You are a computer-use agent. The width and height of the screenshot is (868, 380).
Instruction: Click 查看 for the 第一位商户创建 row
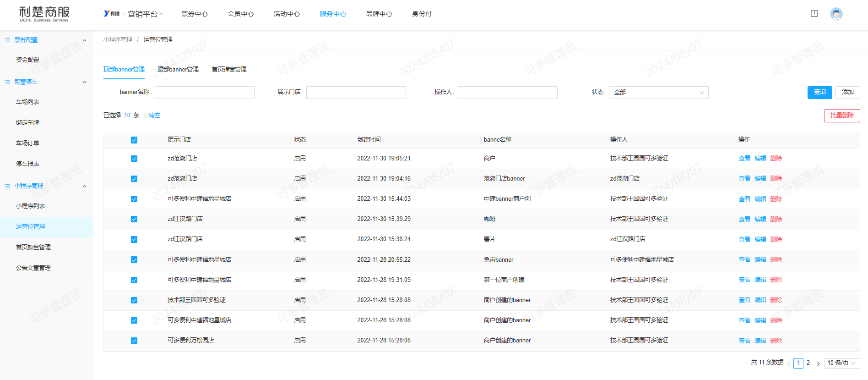point(744,280)
